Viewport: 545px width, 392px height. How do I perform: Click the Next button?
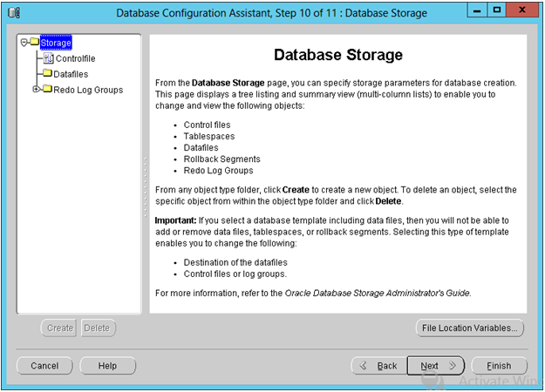(x=436, y=366)
